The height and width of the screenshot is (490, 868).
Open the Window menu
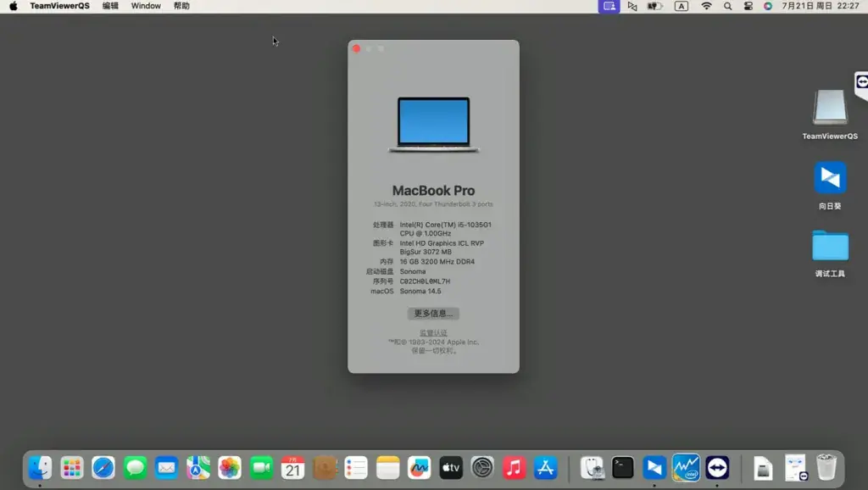[146, 6]
